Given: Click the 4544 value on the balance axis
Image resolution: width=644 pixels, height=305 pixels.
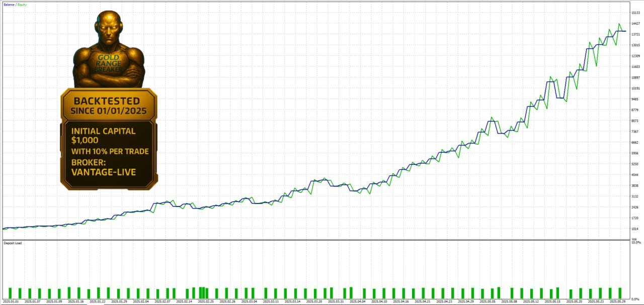Looking at the screenshot, I should click(635, 175).
